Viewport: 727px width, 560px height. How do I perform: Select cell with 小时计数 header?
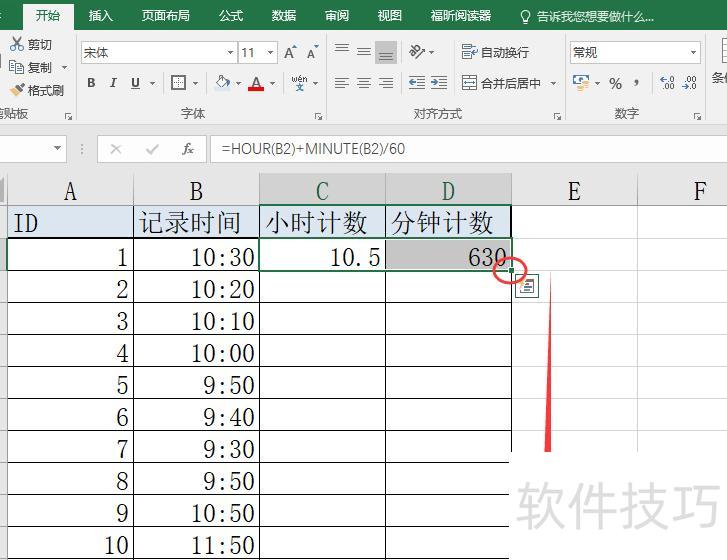322,222
